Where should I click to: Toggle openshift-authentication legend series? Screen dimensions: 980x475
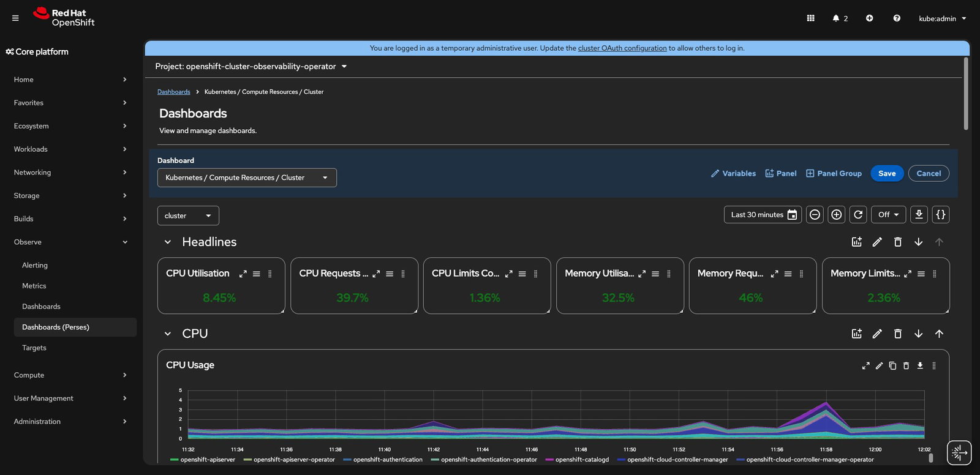(383, 459)
